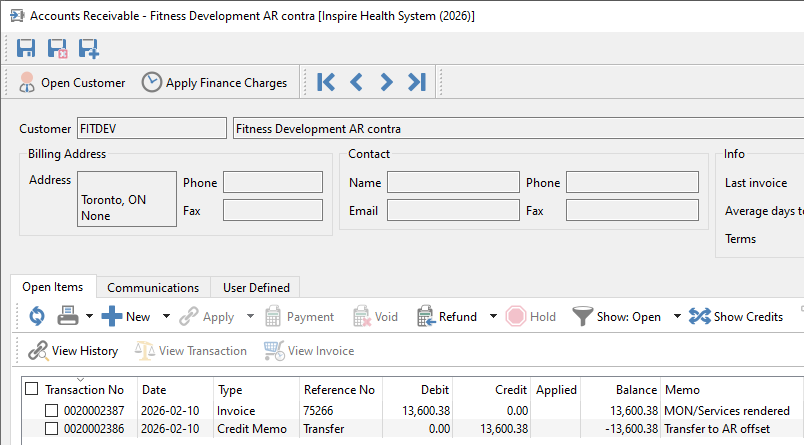Image resolution: width=804 pixels, height=445 pixels.
Task: Tick checkbox for transaction 0020002386
Action: (x=51, y=429)
